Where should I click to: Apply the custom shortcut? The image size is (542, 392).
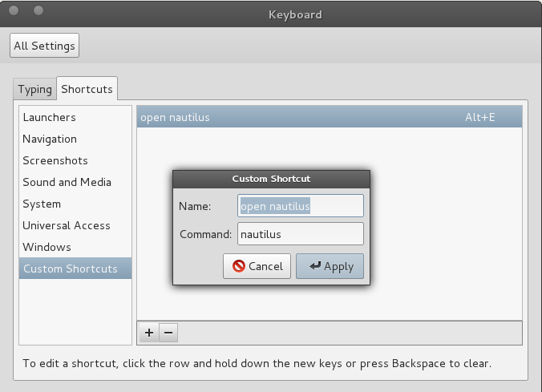[330, 266]
